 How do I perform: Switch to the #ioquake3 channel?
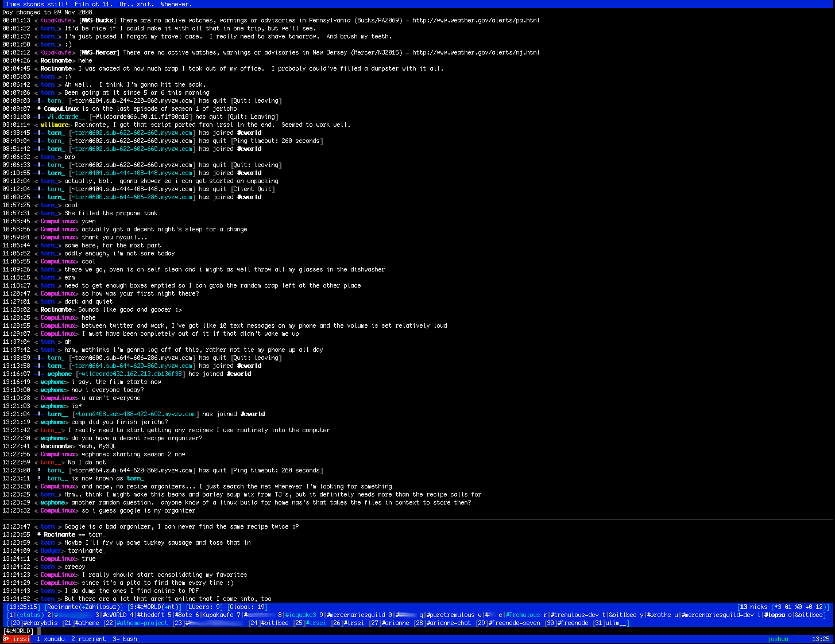(300, 615)
